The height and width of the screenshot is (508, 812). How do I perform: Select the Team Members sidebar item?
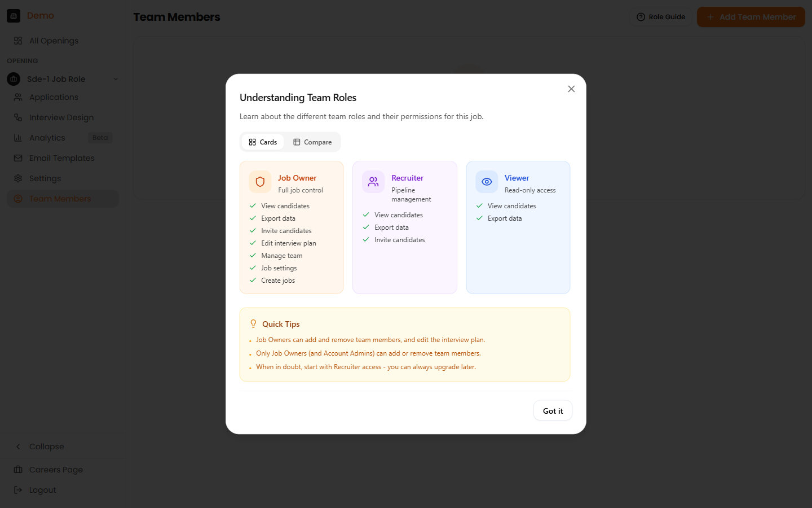coord(59,199)
